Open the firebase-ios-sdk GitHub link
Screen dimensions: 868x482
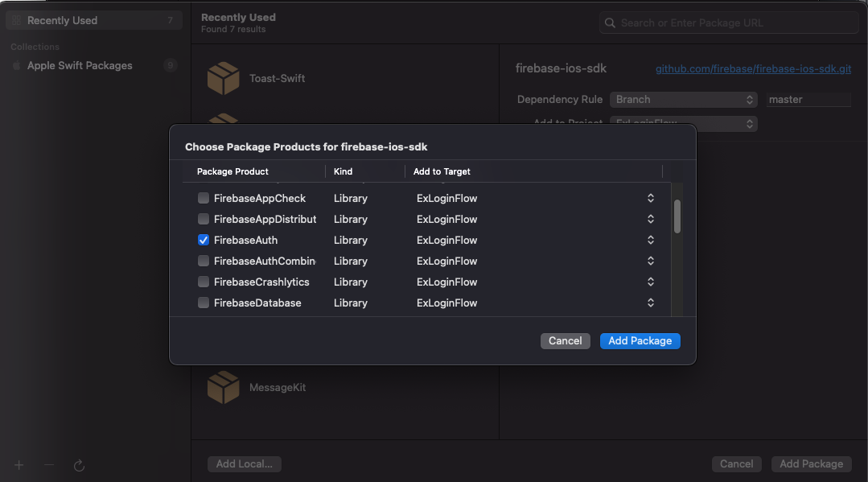(x=754, y=68)
